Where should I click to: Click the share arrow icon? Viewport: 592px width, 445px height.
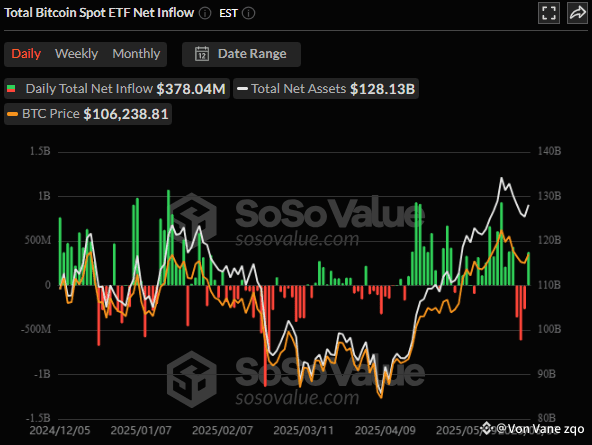pos(577,13)
